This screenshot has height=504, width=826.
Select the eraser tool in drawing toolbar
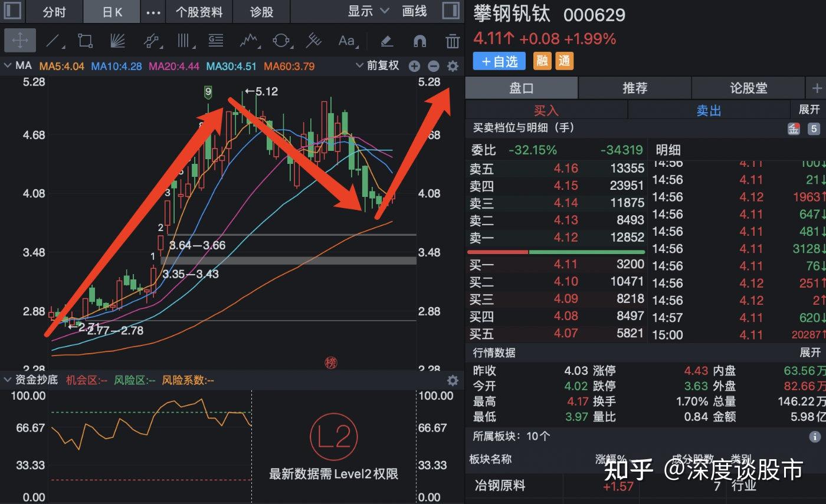click(386, 41)
